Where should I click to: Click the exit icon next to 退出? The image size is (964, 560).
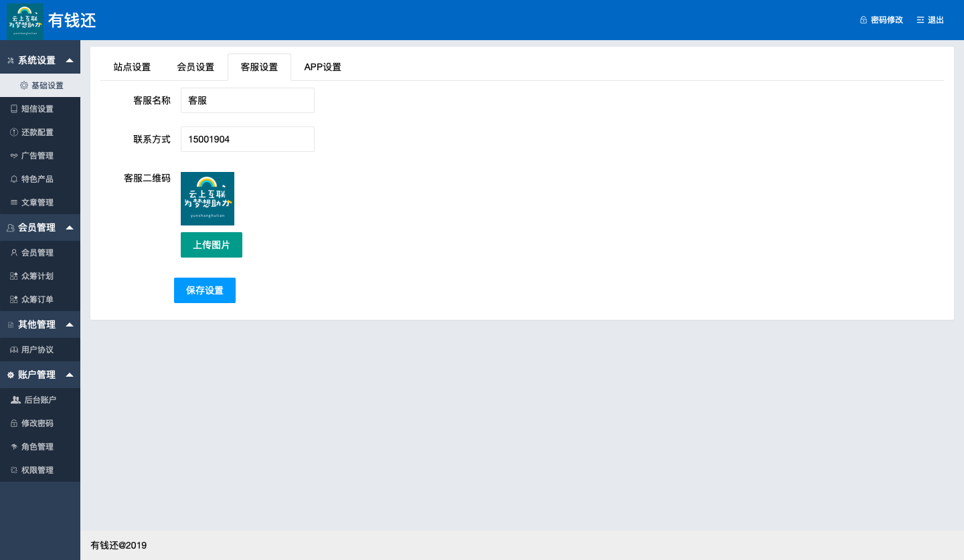point(920,20)
